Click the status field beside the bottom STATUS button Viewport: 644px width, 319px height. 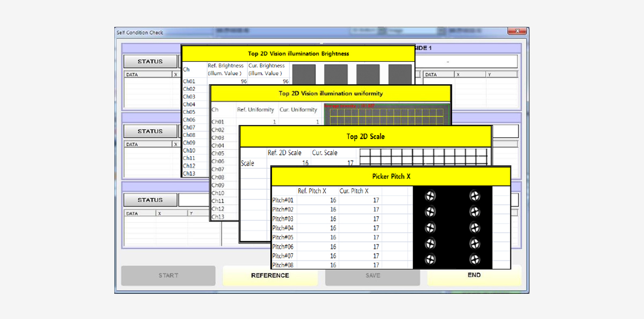click(x=193, y=200)
